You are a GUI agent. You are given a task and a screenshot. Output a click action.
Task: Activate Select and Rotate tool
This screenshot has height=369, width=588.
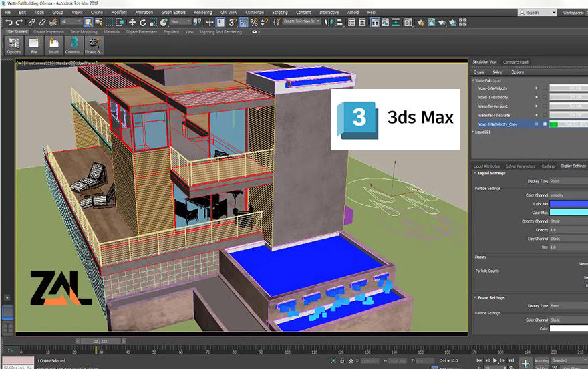tap(143, 23)
